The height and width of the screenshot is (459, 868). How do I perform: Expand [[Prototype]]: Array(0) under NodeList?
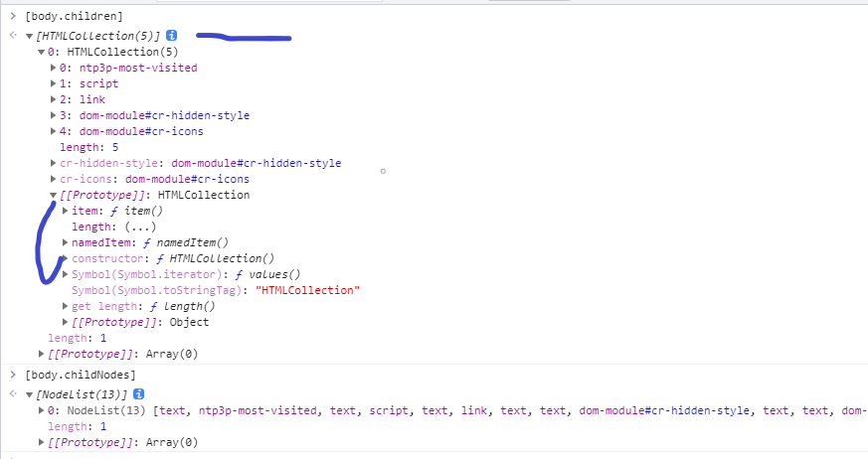[x=41, y=442]
